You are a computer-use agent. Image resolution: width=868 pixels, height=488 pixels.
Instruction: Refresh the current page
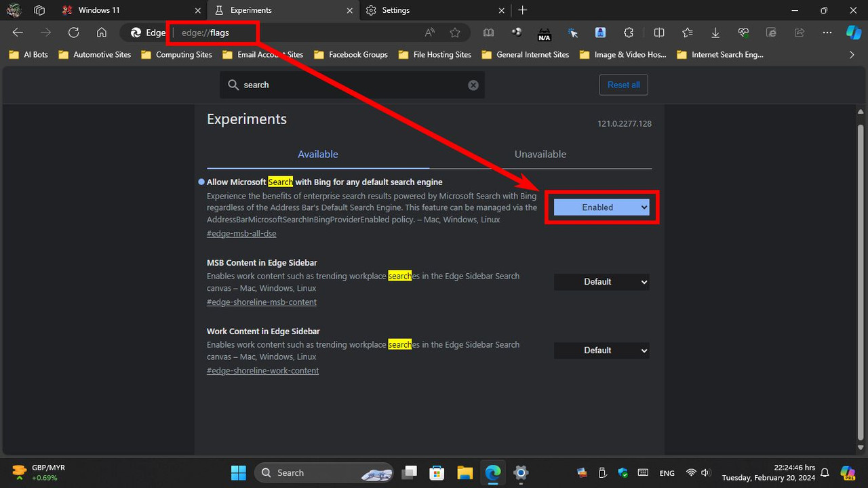click(x=74, y=33)
